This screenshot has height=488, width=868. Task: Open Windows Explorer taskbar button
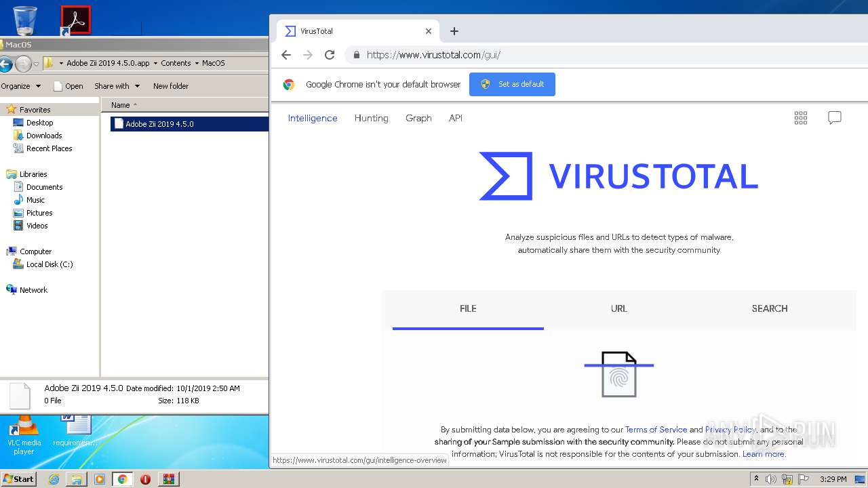(x=77, y=479)
